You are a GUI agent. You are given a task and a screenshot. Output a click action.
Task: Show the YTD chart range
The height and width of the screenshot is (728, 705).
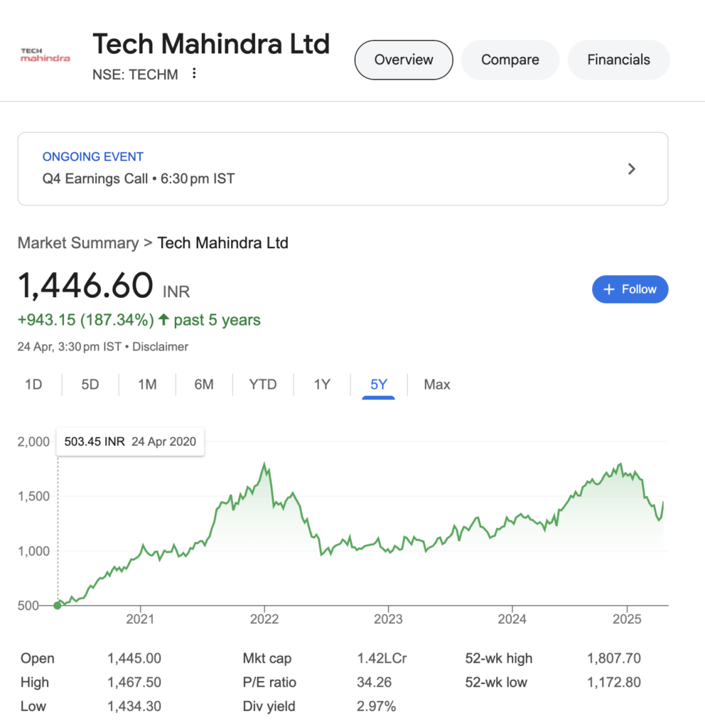coord(263,385)
